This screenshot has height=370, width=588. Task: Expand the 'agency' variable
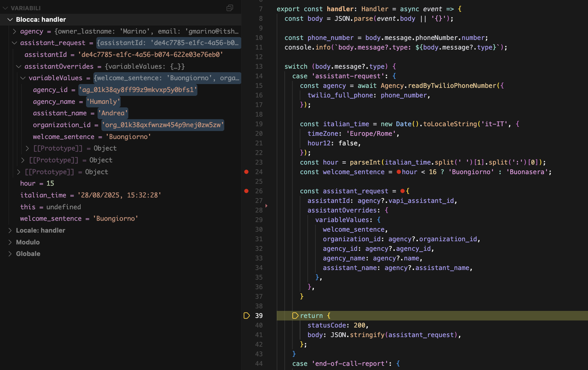14,31
